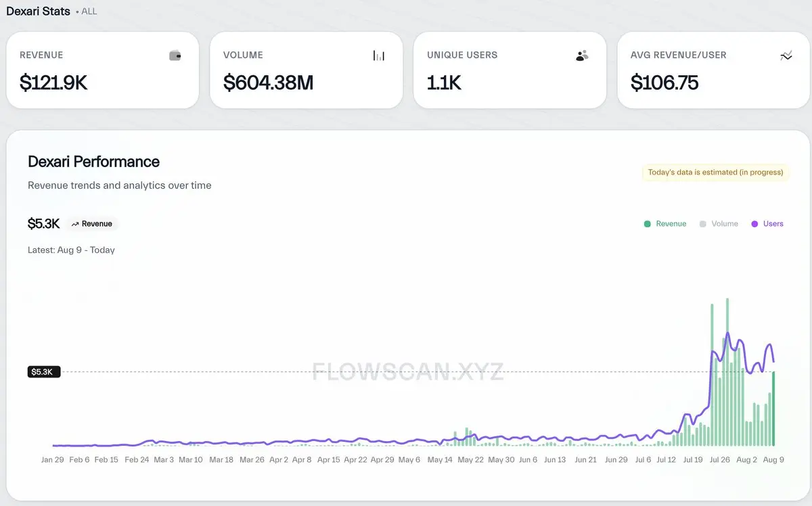Viewport: 812px width, 506px height.
Task: Click the $121.9K revenue value
Action: (x=53, y=83)
